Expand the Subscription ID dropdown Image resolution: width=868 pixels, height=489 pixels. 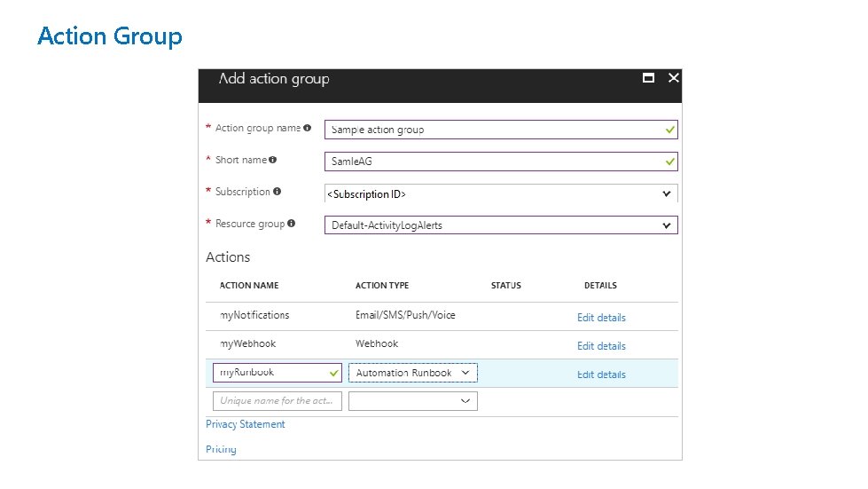(667, 193)
